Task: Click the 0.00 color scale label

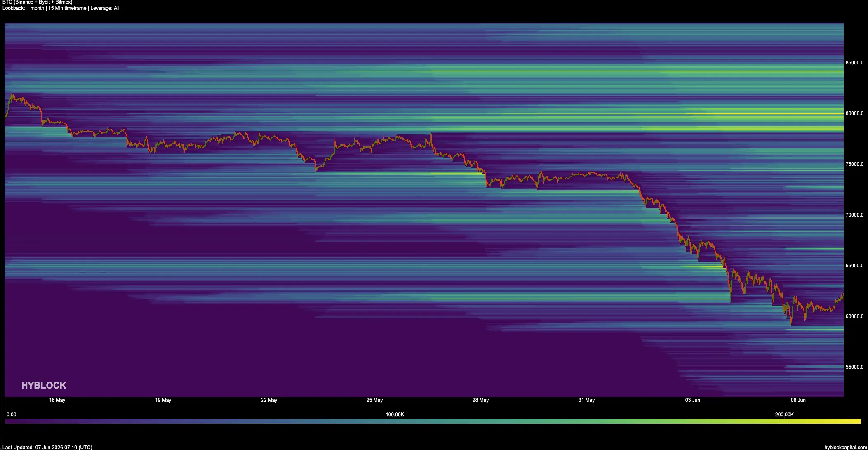Action: point(12,415)
